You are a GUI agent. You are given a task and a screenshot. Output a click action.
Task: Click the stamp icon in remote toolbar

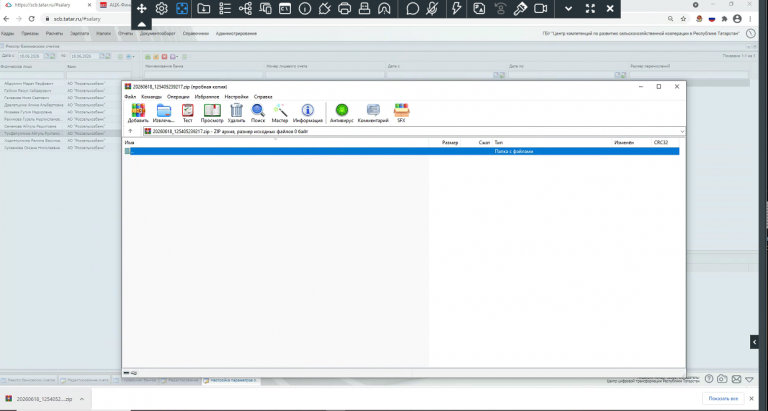click(364, 9)
